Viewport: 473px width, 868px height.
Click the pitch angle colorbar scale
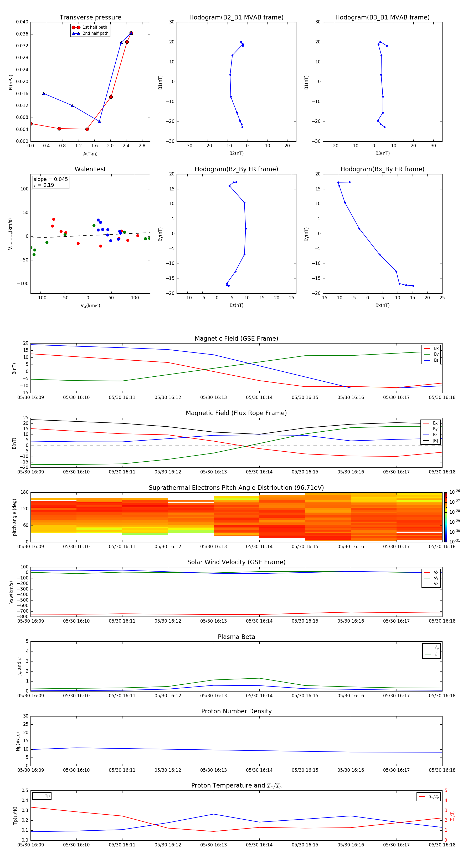pyautogui.click(x=446, y=517)
